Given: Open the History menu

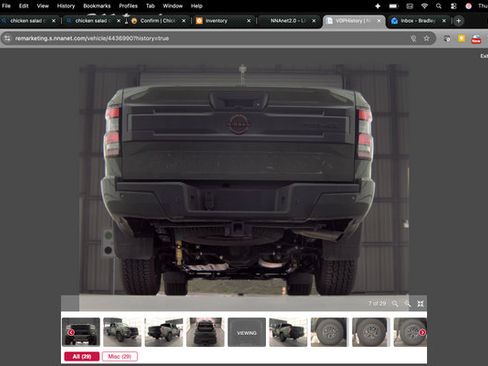Looking at the screenshot, I should 66,6.
